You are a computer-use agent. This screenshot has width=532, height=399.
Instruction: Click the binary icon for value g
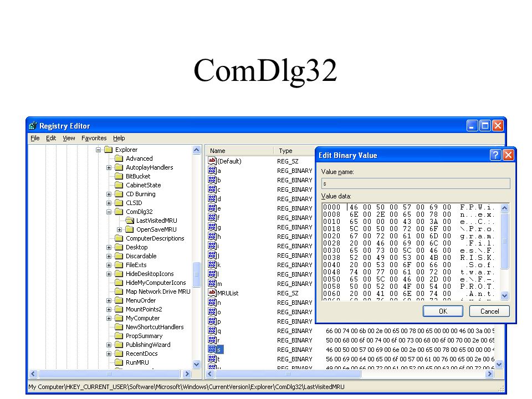212,227
